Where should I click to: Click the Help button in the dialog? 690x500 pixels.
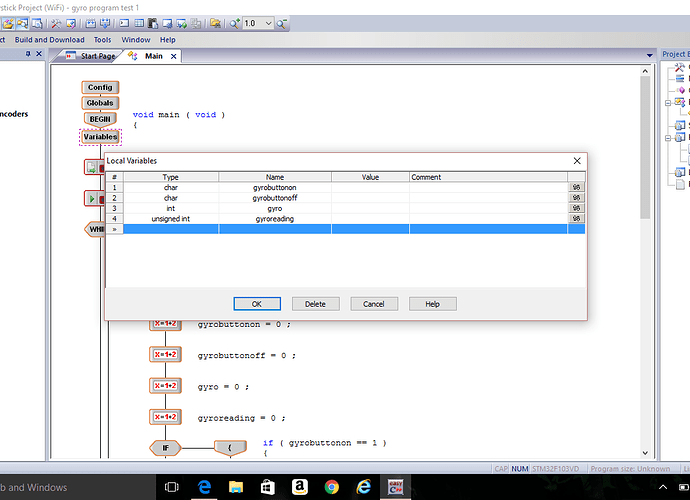[433, 304]
